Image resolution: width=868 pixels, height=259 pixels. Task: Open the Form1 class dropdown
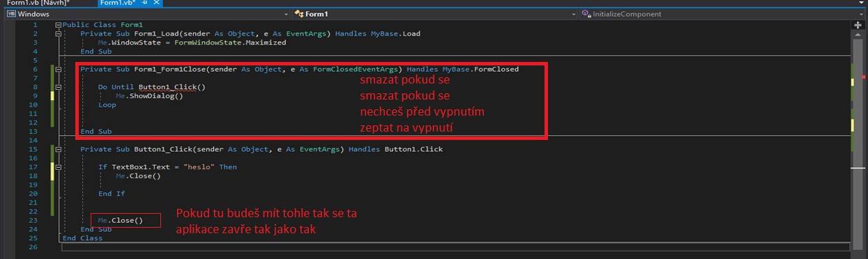pos(436,14)
